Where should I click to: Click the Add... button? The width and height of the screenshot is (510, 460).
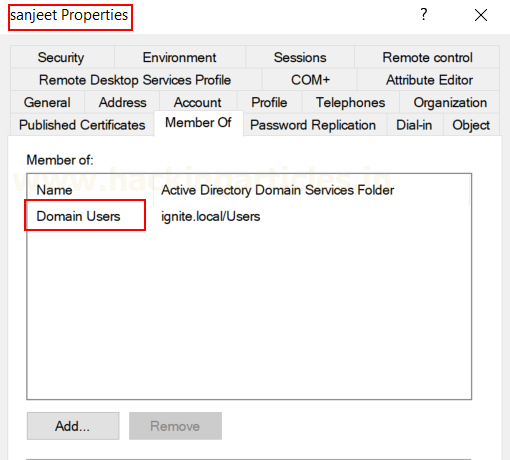(73, 426)
